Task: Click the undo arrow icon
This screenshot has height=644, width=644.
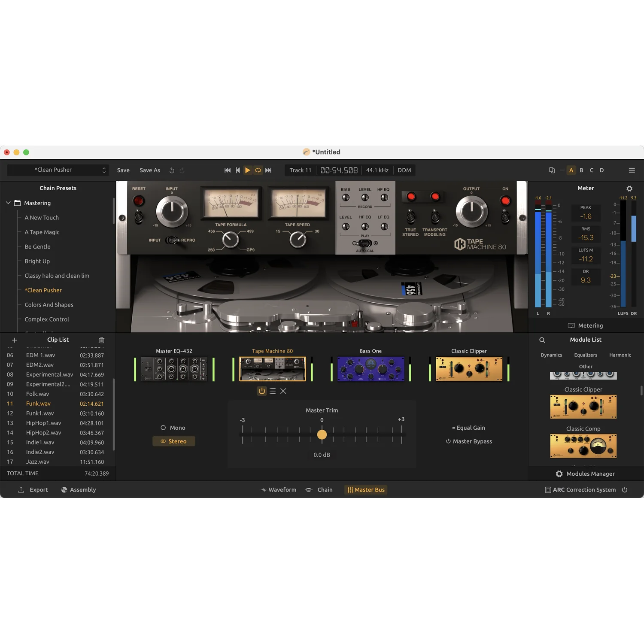Action: click(172, 170)
